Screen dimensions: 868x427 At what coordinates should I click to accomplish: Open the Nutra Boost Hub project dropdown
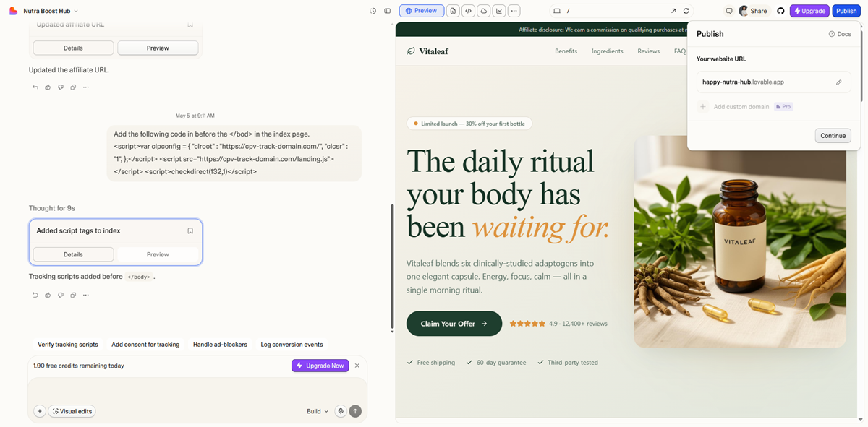click(51, 11)
